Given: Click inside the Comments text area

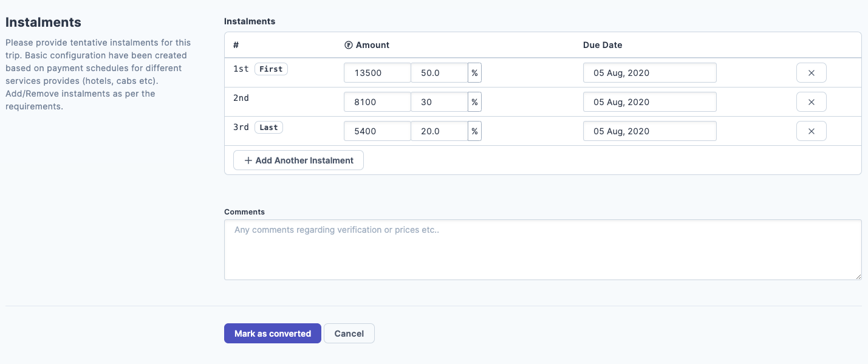Looking at the screenshot, I should [x=542, y=249].
